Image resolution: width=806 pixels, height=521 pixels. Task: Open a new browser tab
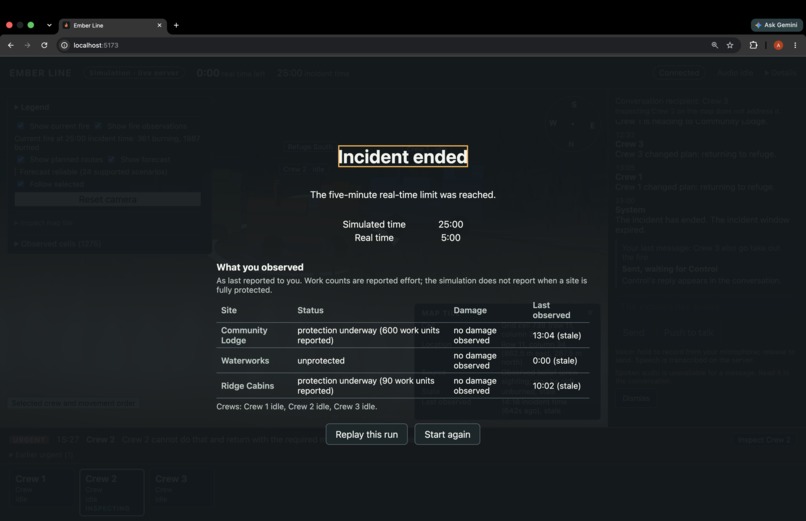point(176,25)
